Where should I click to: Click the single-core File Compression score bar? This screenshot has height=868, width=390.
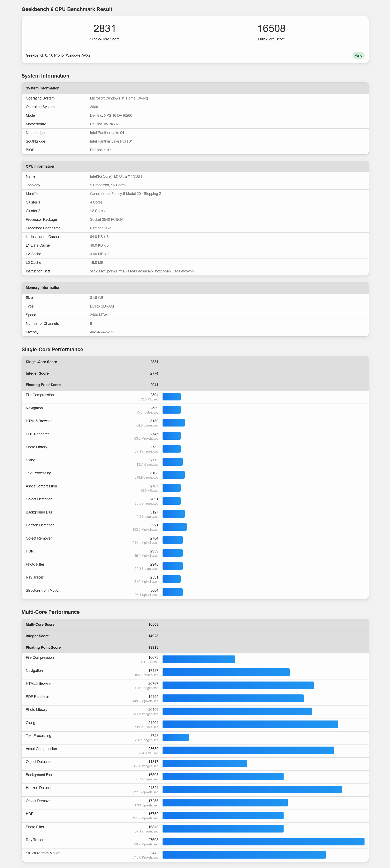point(171,397)
